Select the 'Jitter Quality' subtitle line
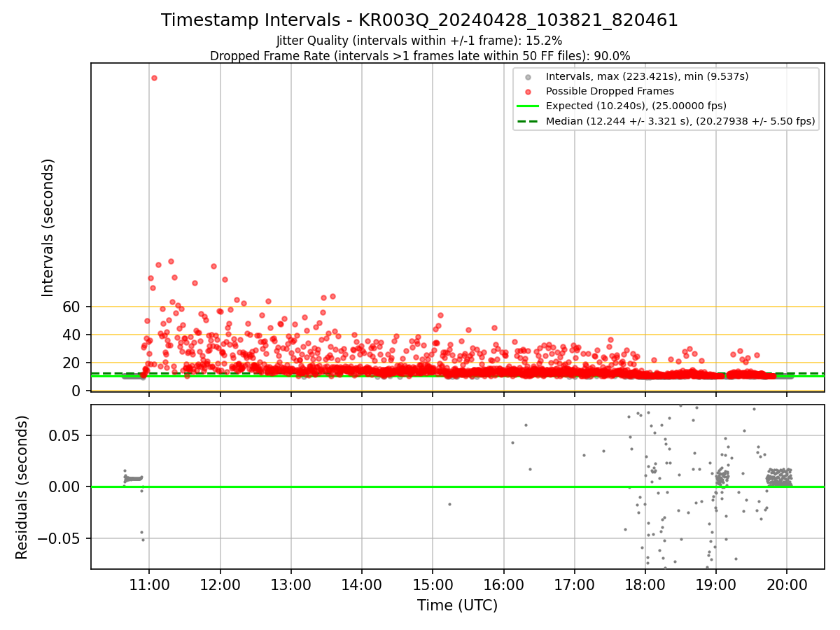Viewport: 840px width, 630px height. tap(419, 41)
